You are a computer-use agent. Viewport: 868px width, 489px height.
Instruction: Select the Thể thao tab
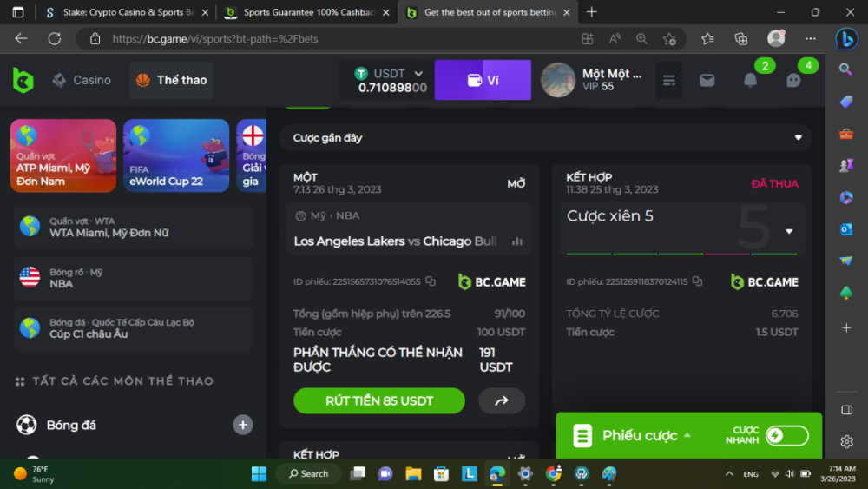click(x=171, y=80)
